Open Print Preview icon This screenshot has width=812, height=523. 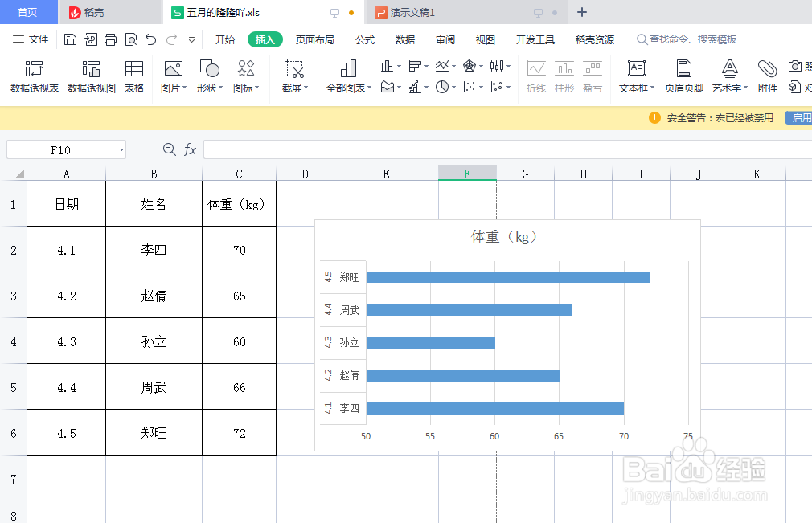(131, 39)
